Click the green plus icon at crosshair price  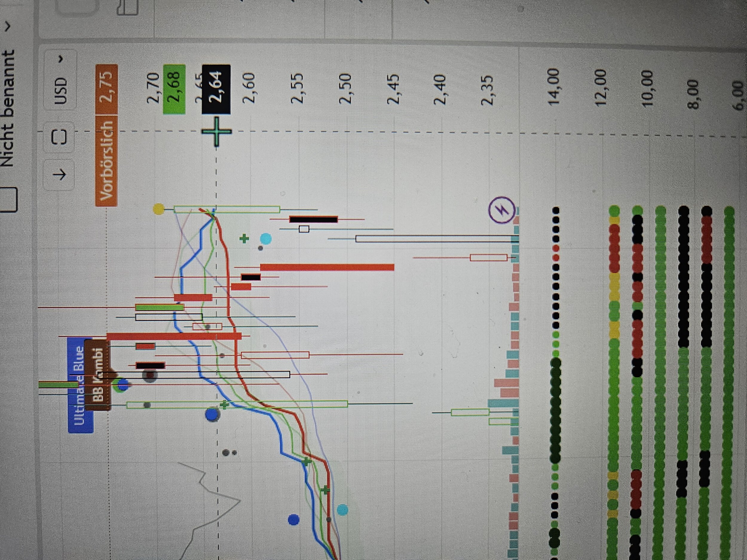tap(216, 132)
